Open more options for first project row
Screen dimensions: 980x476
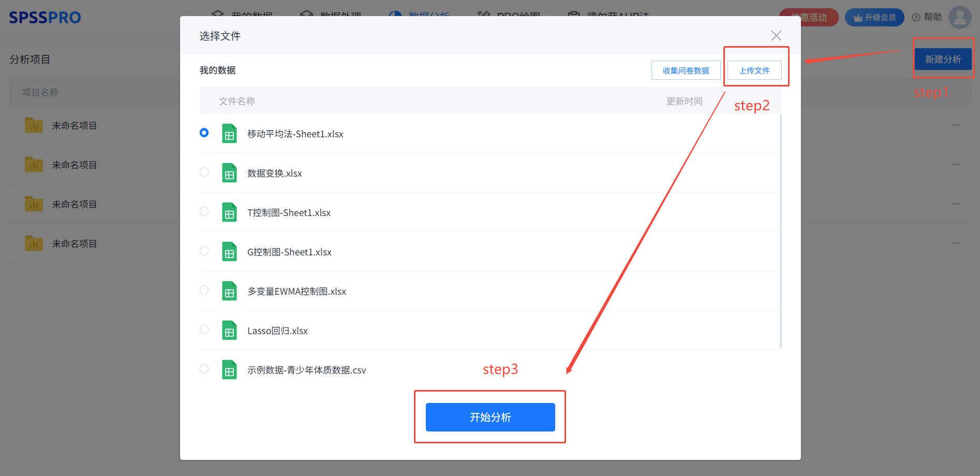(956, 125)
